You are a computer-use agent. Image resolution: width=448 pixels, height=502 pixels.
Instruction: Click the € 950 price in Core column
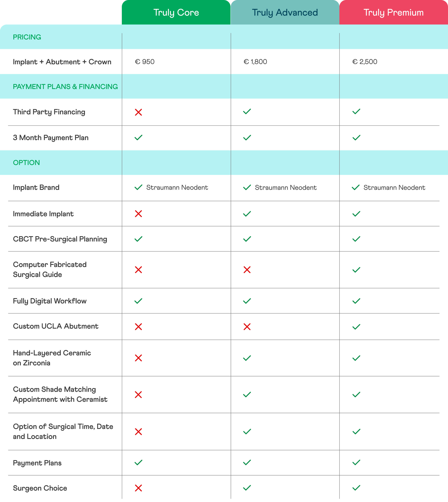[145, 62]
